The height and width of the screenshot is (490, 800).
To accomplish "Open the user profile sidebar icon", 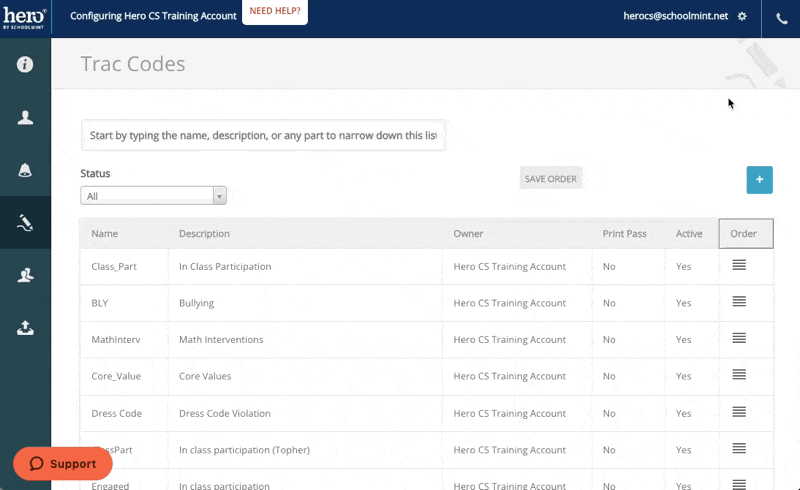I will point(25,117).
